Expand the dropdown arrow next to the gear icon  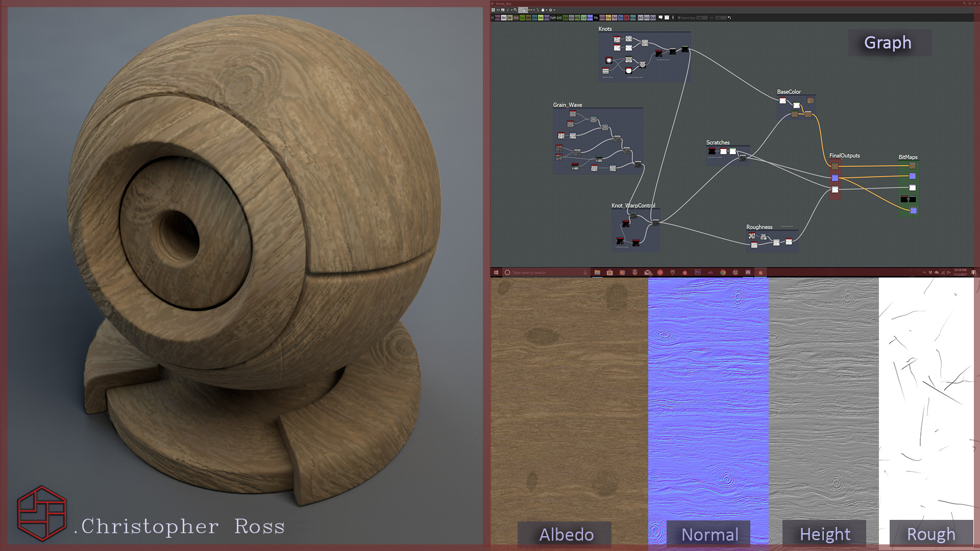[554, 10]
